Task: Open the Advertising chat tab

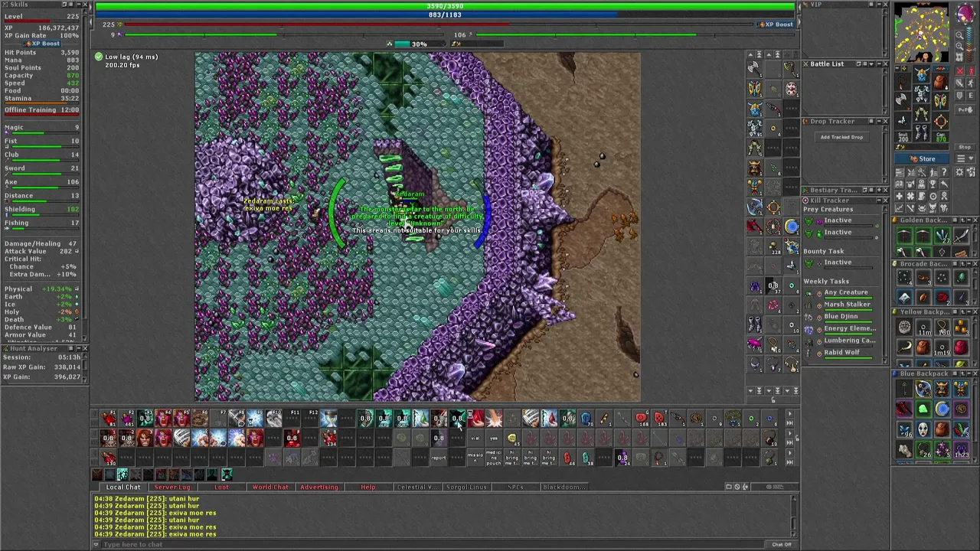Action: tap(319, 487)
